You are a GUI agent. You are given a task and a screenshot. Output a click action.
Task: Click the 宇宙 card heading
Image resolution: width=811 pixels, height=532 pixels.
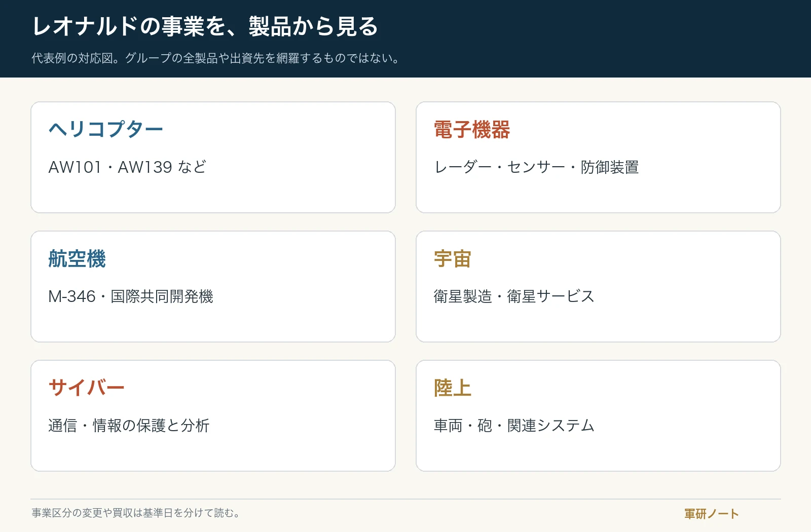coord(453,258)
